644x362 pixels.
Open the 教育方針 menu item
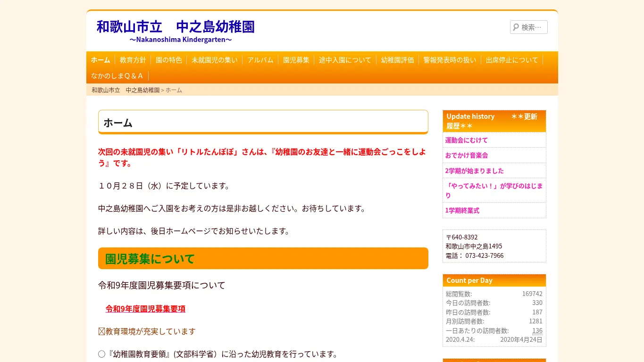(x=133, y=60)
